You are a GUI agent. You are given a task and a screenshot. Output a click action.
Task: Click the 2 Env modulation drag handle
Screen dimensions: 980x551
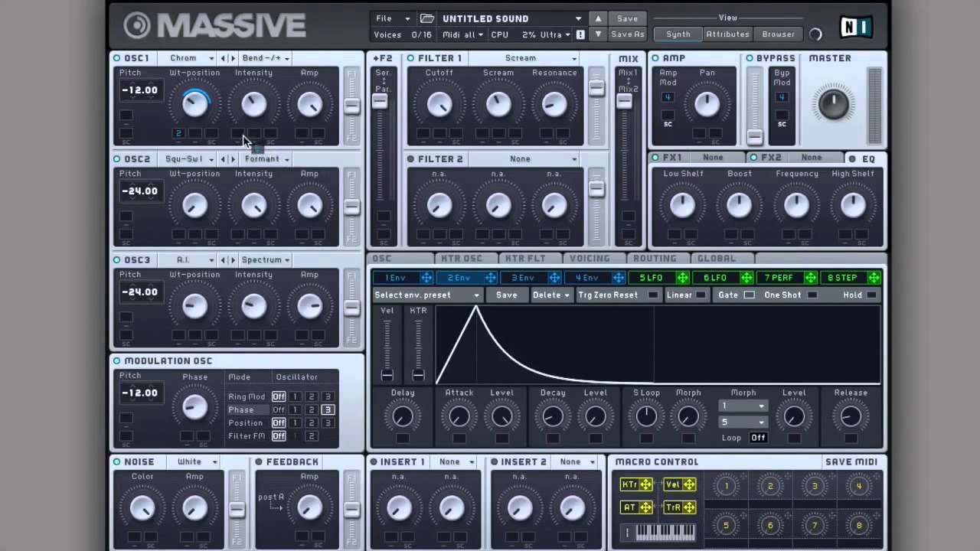coord(490,278)
